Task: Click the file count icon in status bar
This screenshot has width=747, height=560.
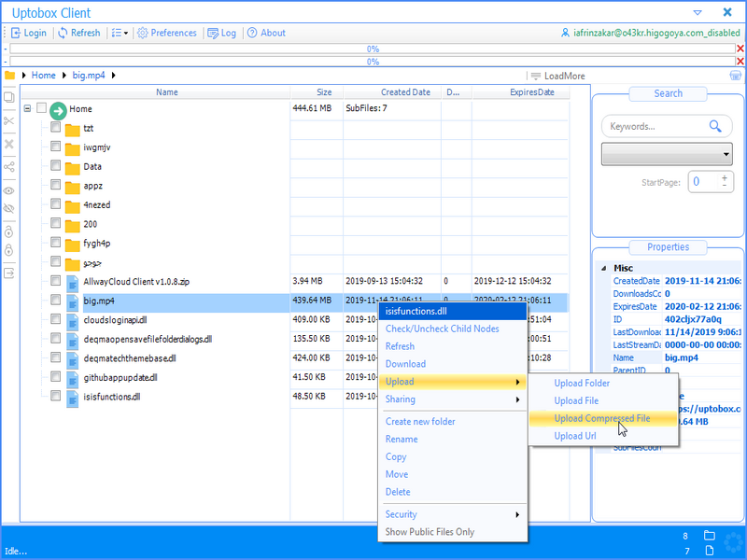Action: pyautogui.click(x=710, y=551)
